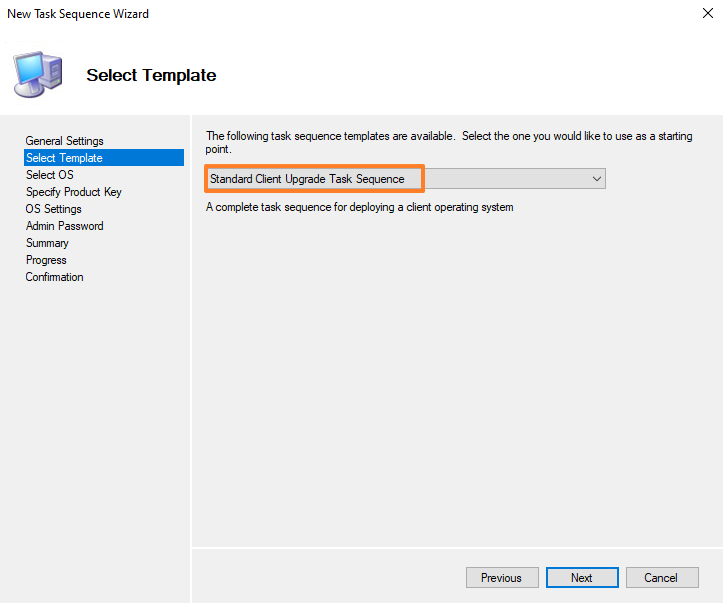Open the Select OS step
Image resolution: width=723 pixels, height=603 pixels.
(x=49, y=175)
